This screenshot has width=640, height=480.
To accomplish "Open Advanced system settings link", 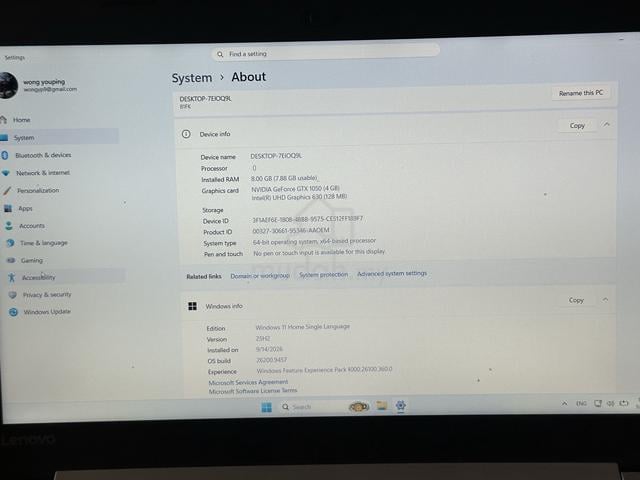I will pos(392,273).
